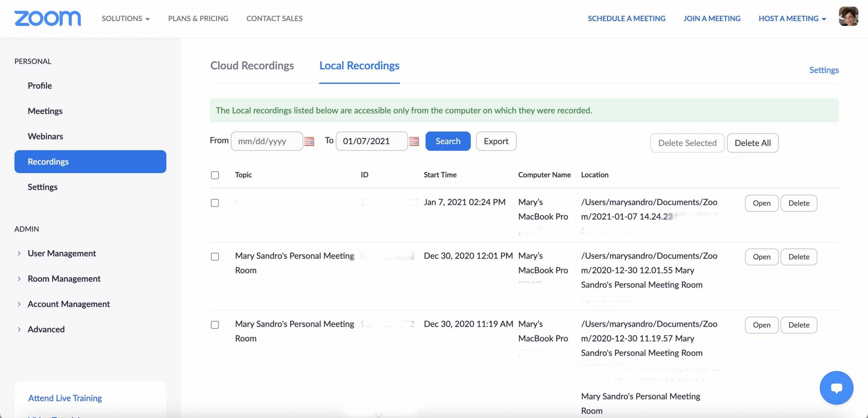Click the Delete Selected button
The height and width of the screenshot is (418, 868).
(x=687, y=143)
